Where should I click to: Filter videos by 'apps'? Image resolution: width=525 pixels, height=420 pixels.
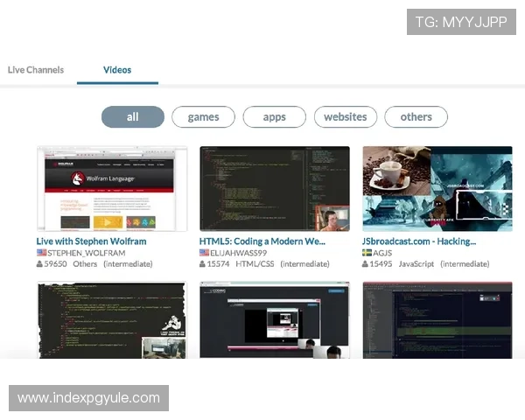[274, 117]
